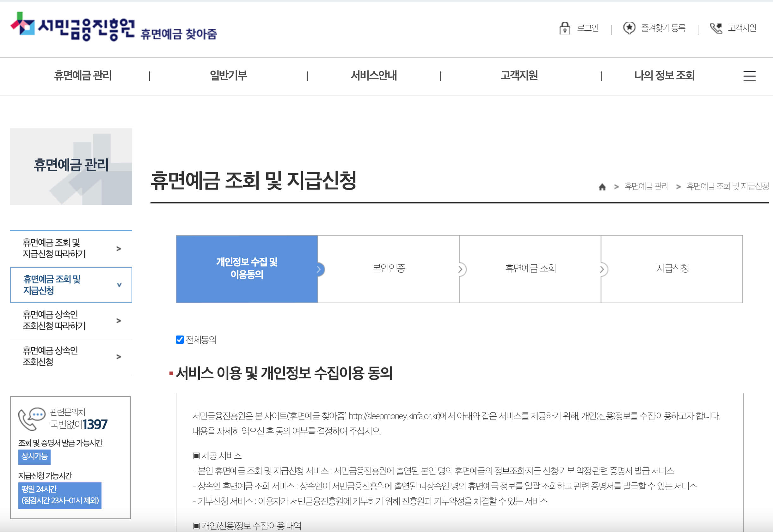This screenshot has width=773, height=532.
Task: Uncheck the 전체동의 checkbox
Action: (x=180, y=340)
